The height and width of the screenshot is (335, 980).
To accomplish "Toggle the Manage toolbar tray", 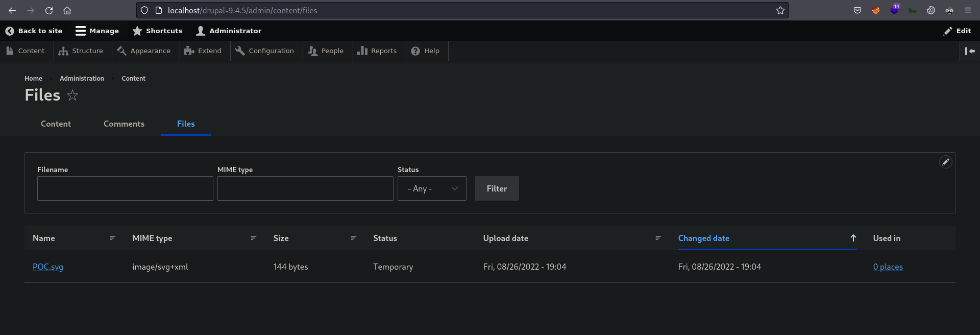I will pyautogui.click(x=97, y=31).
